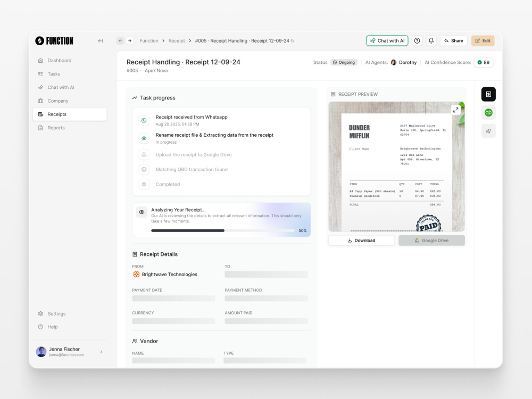Open Tasks in the sidebar
The height and width of the screenshot is (399, 532).
click(x=70, y=73)
